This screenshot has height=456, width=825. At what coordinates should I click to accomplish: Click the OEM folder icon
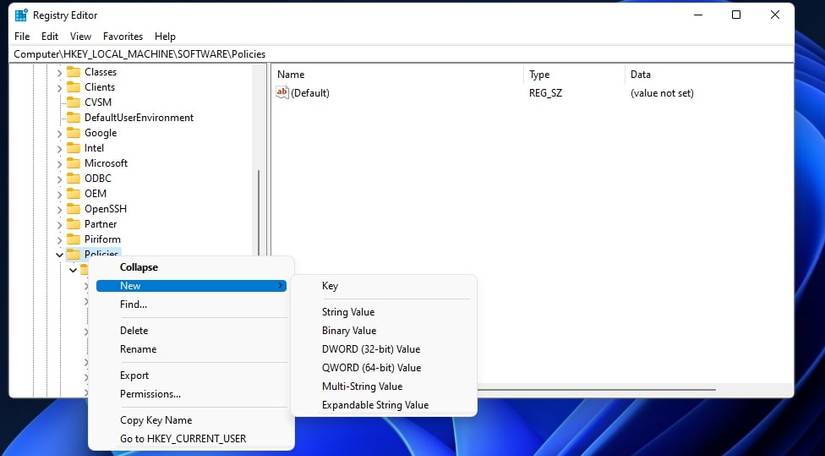point(74,194)
